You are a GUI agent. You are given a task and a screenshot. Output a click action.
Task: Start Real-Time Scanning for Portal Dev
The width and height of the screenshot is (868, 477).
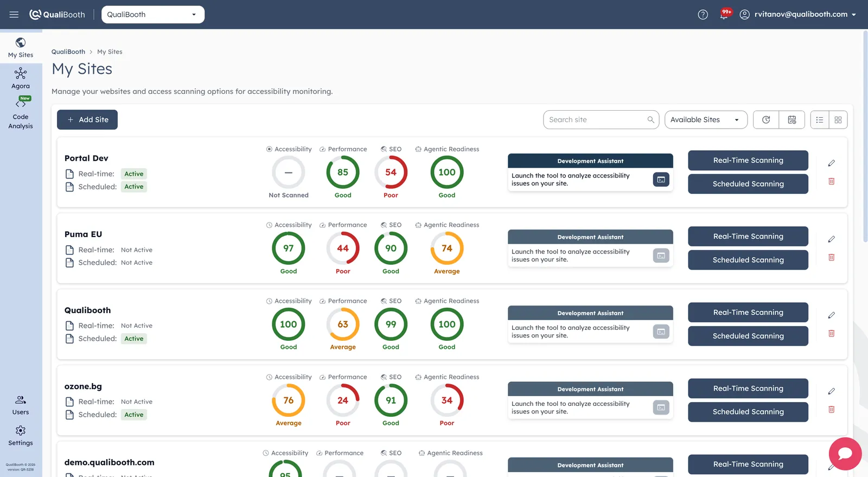tap(748, 161)
